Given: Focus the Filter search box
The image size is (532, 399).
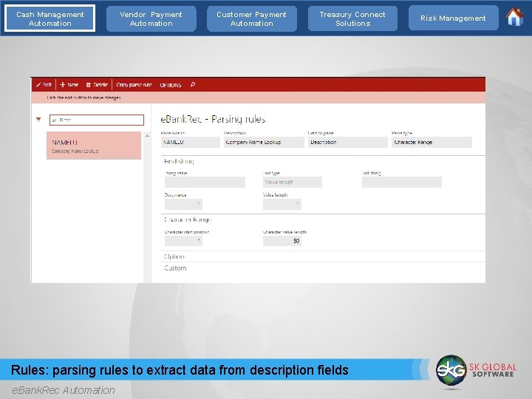Looking at the screenshot, I should (x=97, y=120).
